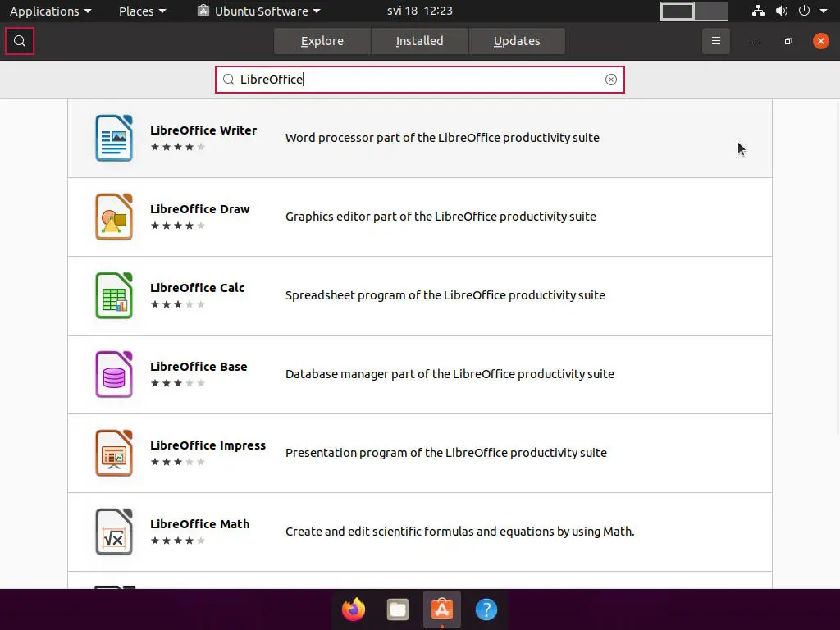The image size is (840, 630).
Task: Maximize the Ubuntu Software window
Action: (788, 41)
